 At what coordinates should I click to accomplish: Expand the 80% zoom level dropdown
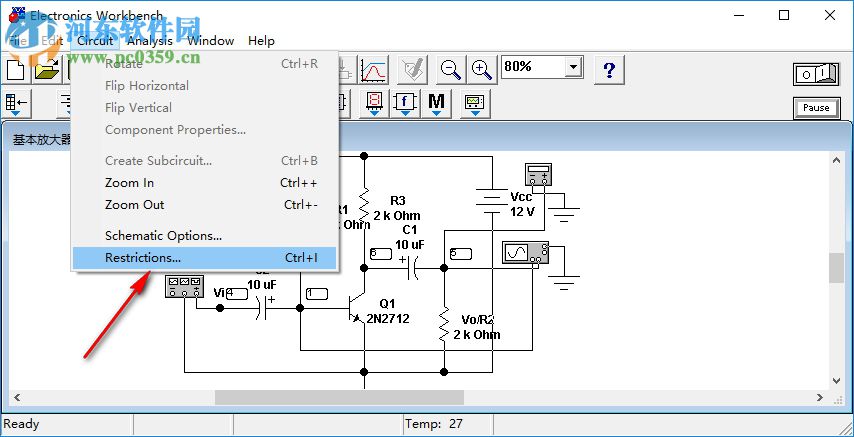click(x=572, y=68)
